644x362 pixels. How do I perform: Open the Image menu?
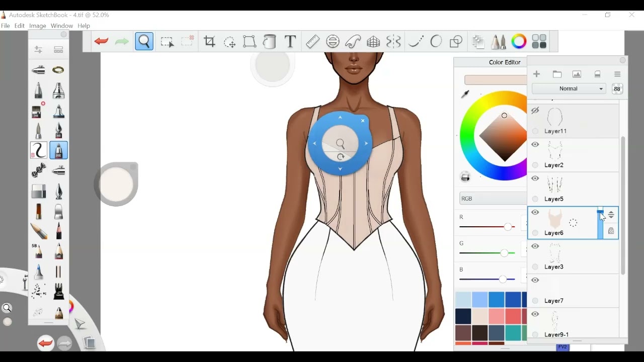[38, 26]
